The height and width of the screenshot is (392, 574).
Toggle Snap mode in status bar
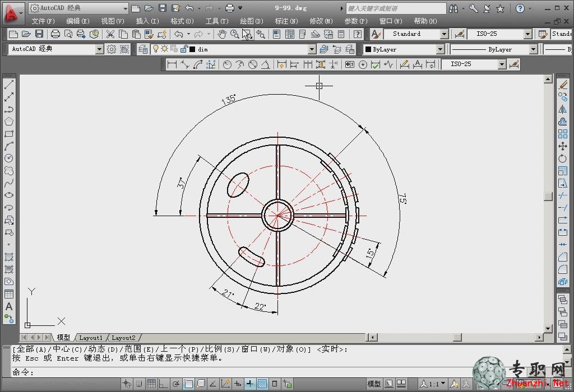(x=139, y=384)
